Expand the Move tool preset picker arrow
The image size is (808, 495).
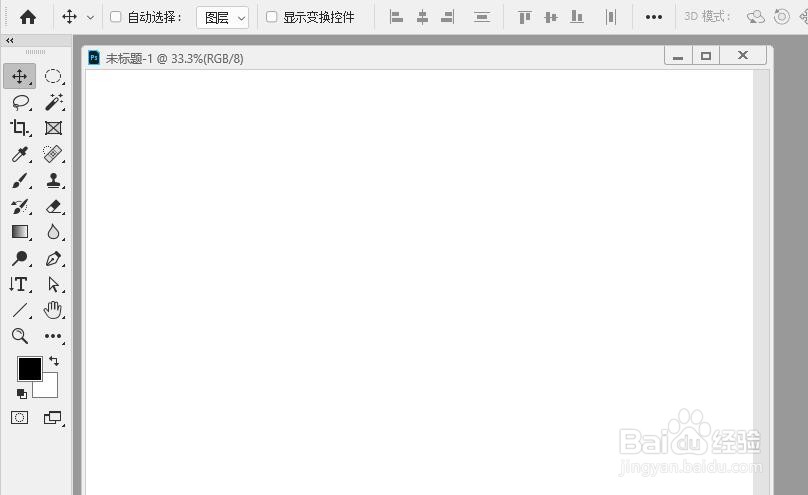90,18
